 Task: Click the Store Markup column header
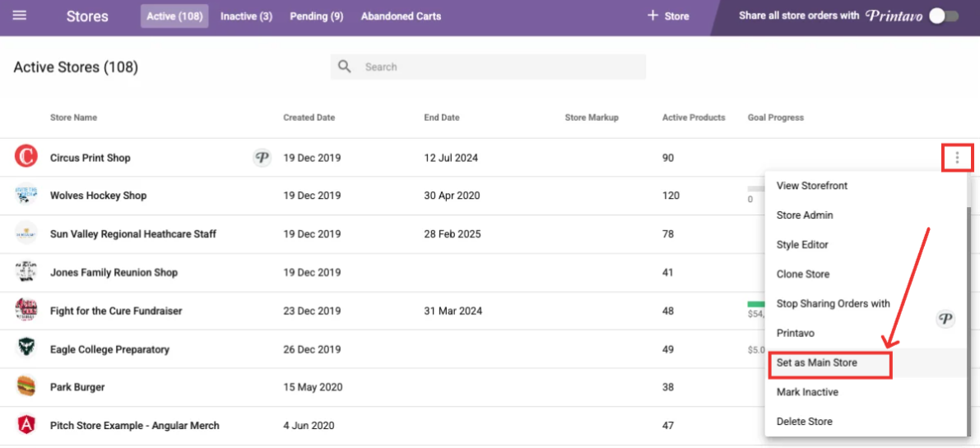click(x=592, y=118)
